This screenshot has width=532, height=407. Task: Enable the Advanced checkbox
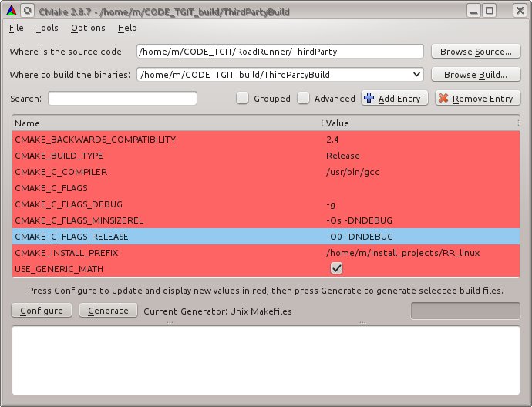[x=304, y=99]
